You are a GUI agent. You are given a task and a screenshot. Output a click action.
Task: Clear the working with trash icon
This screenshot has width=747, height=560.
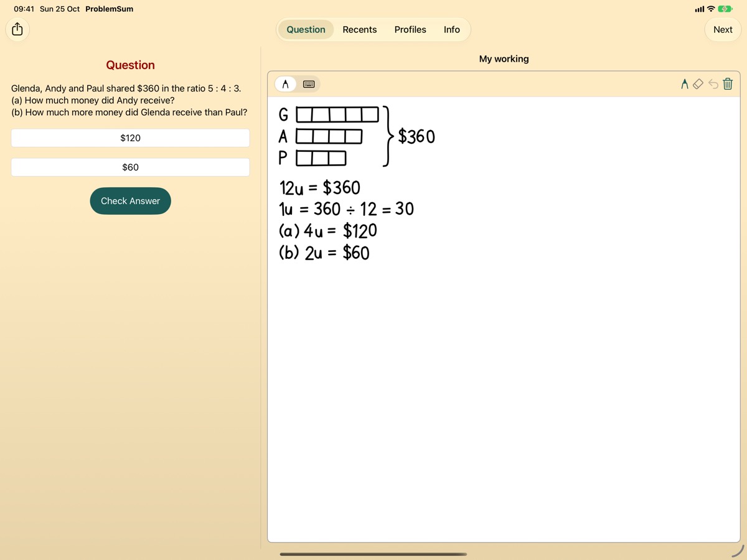pos(728,84)
